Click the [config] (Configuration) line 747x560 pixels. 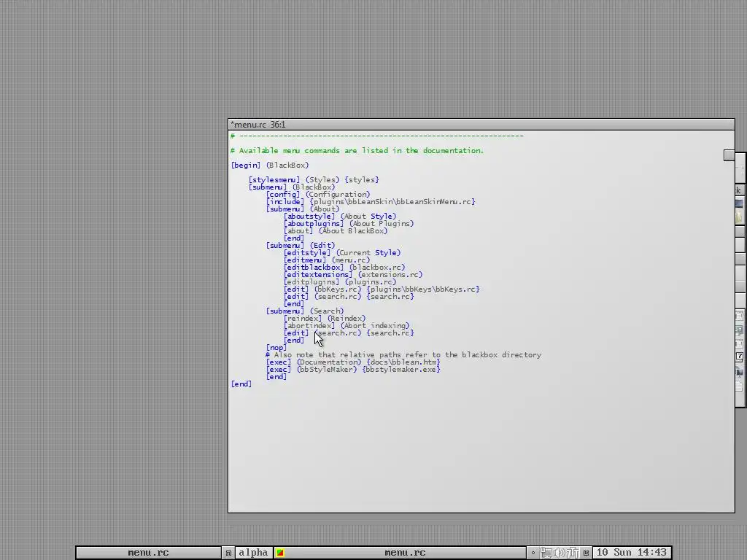318,194
